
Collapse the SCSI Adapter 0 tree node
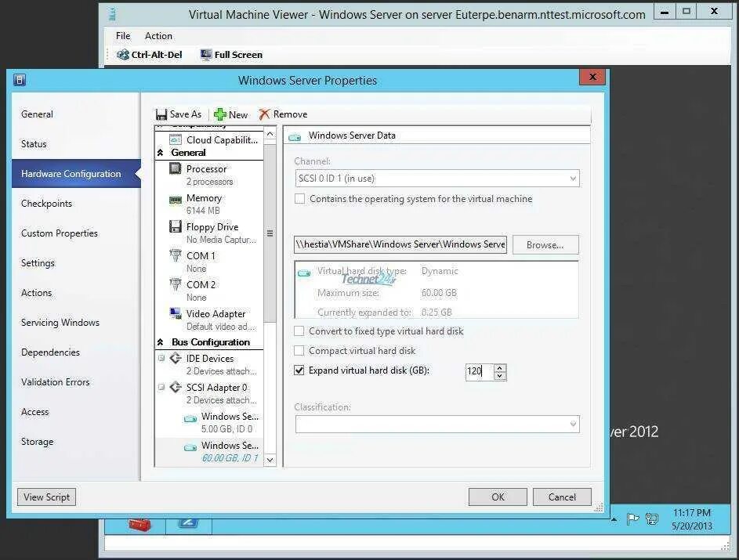point(161,387)
